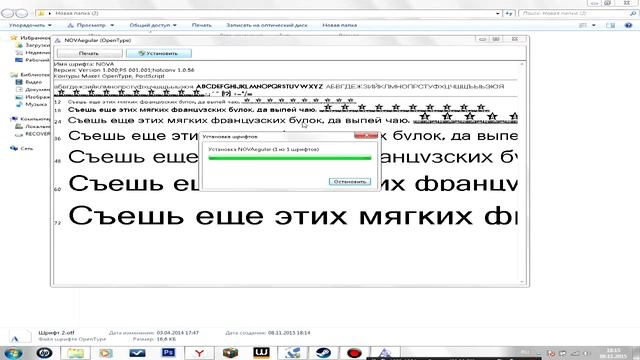Go forward with the Explorer forward arrow
The height and width of the screenshot is (360, 640).
[22, 13]
